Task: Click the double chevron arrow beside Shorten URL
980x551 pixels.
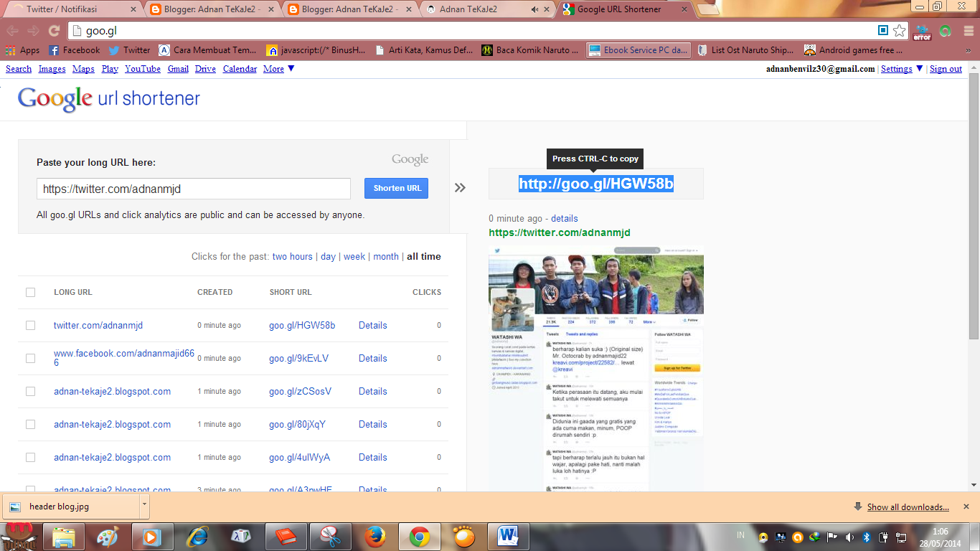Action: pos(460,187)
